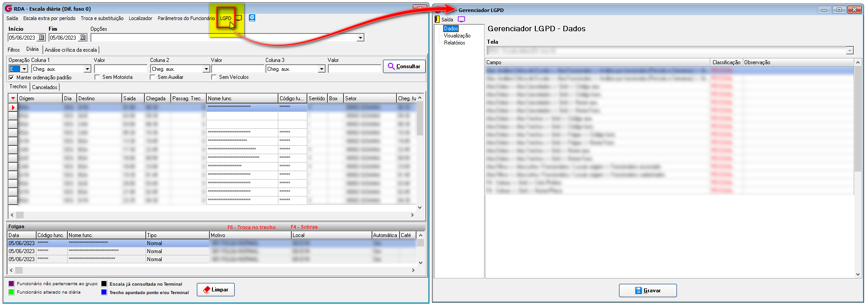Click the Campo column header

tap(598, 62)
